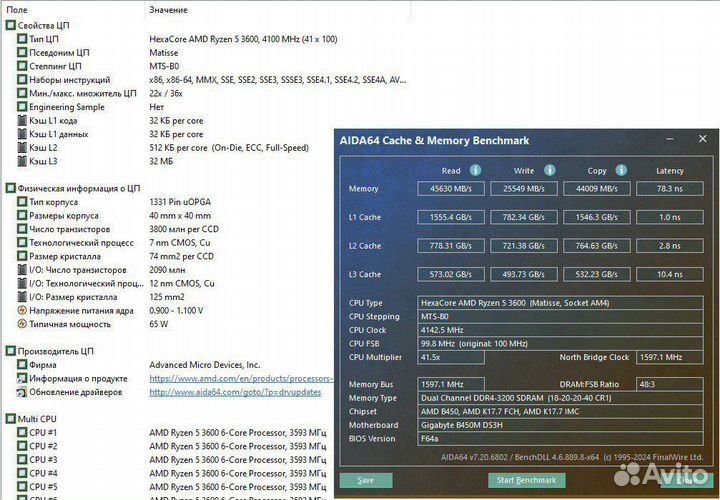The image size is (720, 500).
Task: Click chip icon next to 'Кэш L2'
Action: point(22,147)
